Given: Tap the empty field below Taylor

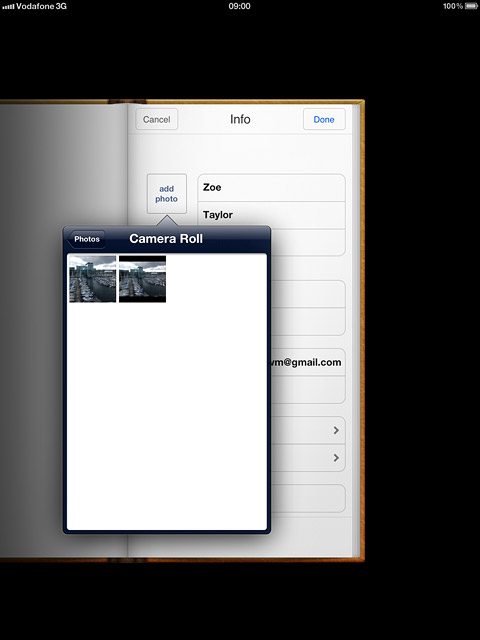Looking at the screenshot, I should pyautogui.click(x=308, y=242).
